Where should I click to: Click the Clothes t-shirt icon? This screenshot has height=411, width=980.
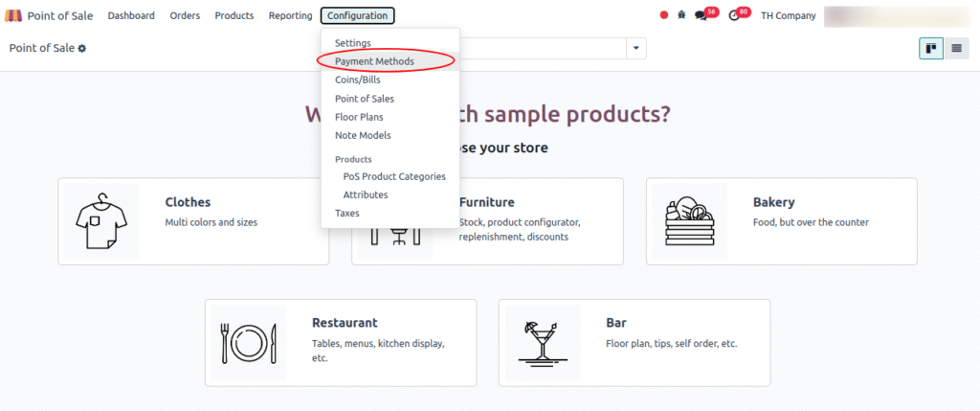[x=101, y=220]
